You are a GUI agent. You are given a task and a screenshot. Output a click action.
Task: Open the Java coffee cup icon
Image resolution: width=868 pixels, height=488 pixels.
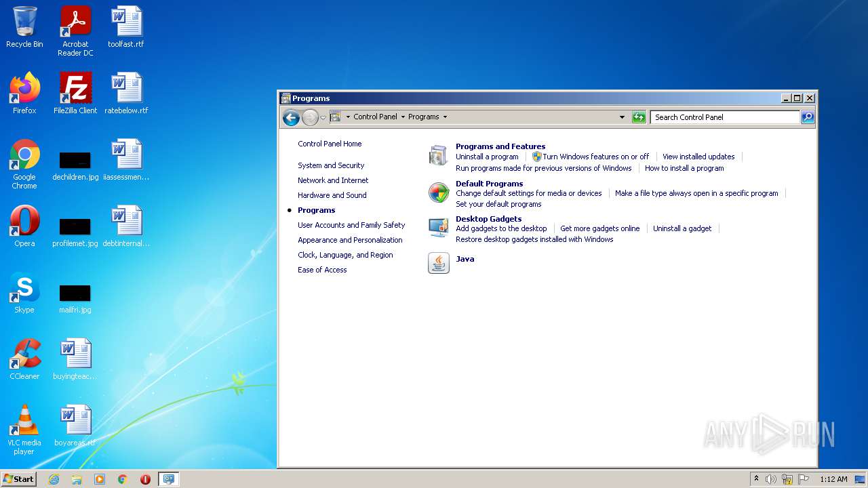439,263
